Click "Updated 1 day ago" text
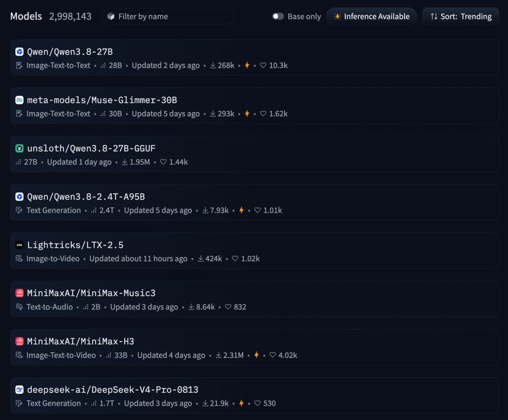The height and width of the screenshot is (420, 508). coord(79,162)
